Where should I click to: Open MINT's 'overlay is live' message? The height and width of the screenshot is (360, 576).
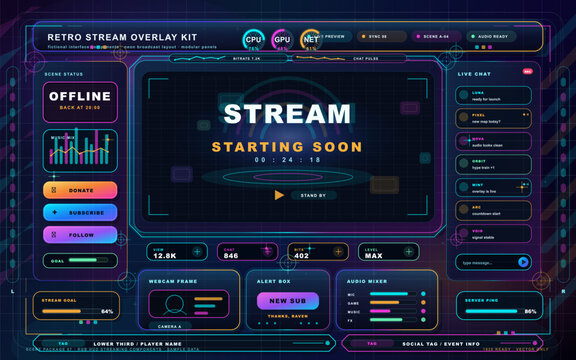coord(493,188)
